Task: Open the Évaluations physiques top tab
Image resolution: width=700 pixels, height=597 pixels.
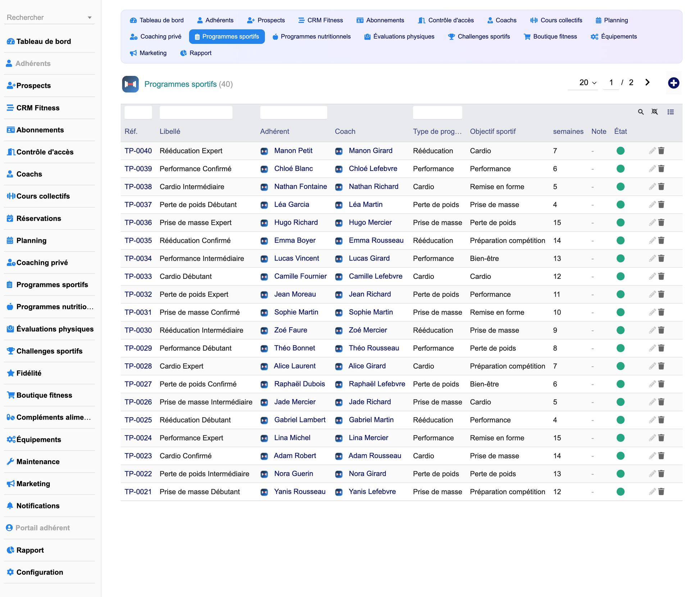Action: pos(399,36)
